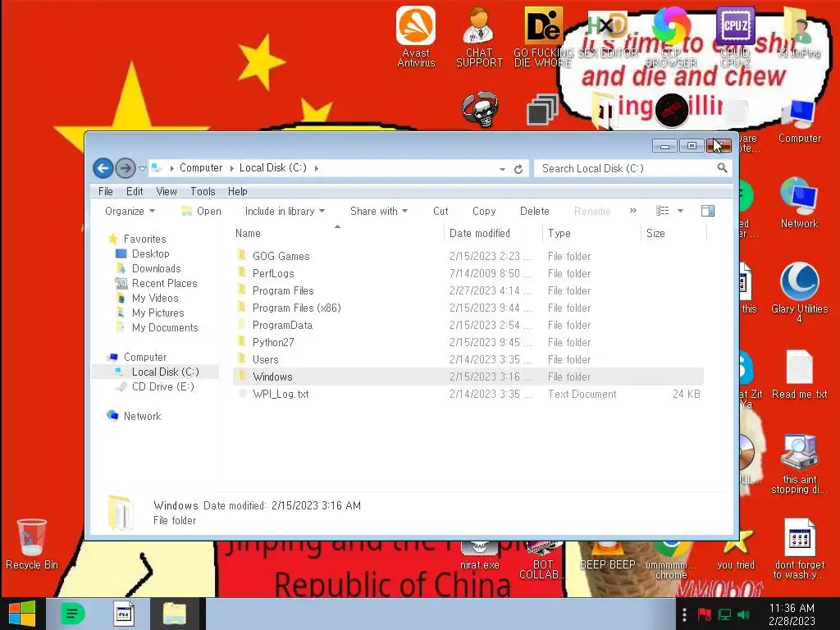Viewport: 840px width, 630px height.
Task: Click the Change your view button
Action: [x=663, y=211]
